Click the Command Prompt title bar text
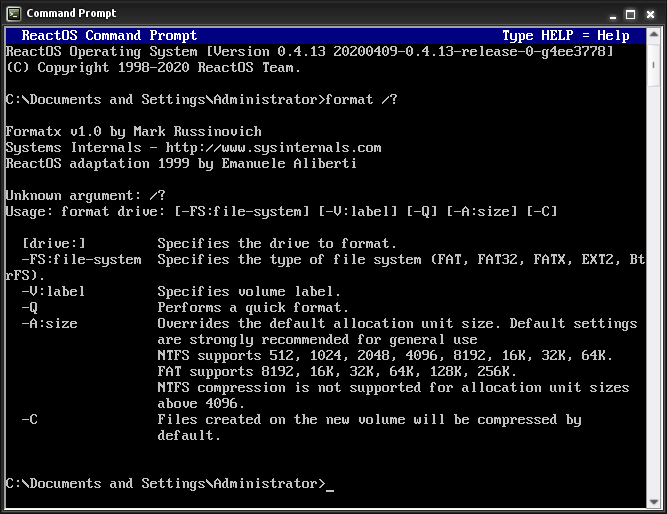This screenshot has width=667, height=514. click(x=71, y=13)
